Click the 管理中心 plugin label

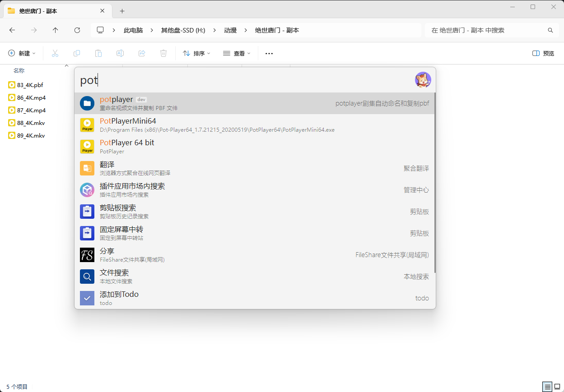pos(416,190)
